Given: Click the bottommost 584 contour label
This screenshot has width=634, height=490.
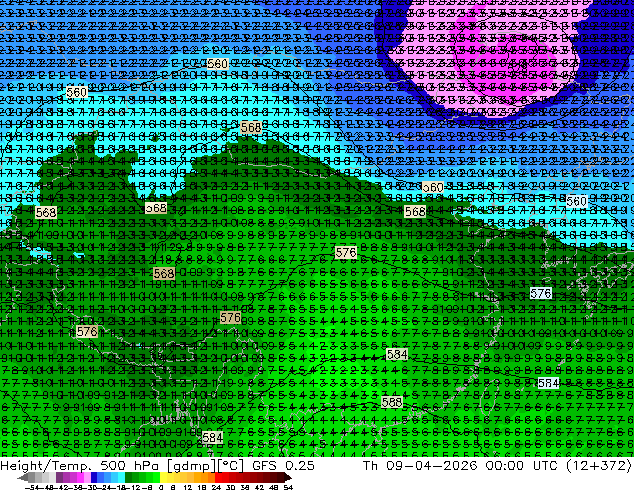Looking at the screenshot, I should click(212, 437).
